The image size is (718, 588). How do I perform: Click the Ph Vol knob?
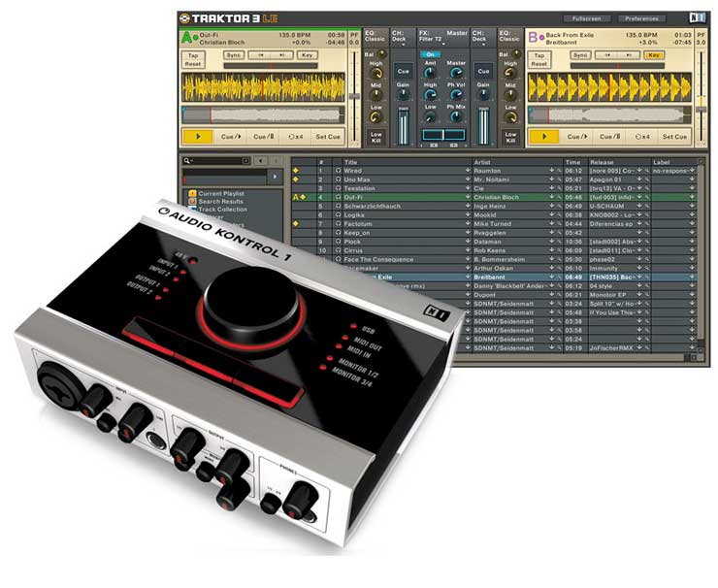pyautogui.click(x=456, y=94)
